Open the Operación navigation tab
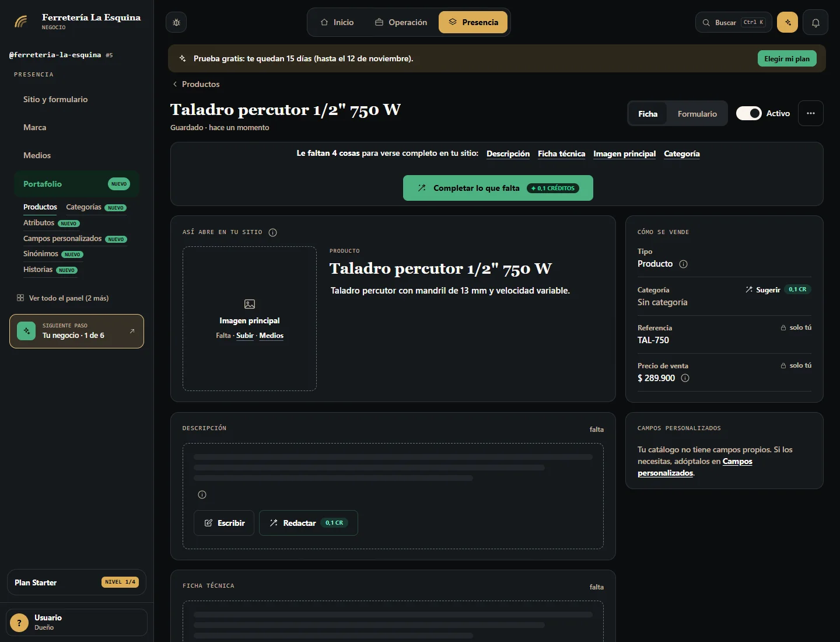 [401, 22]
